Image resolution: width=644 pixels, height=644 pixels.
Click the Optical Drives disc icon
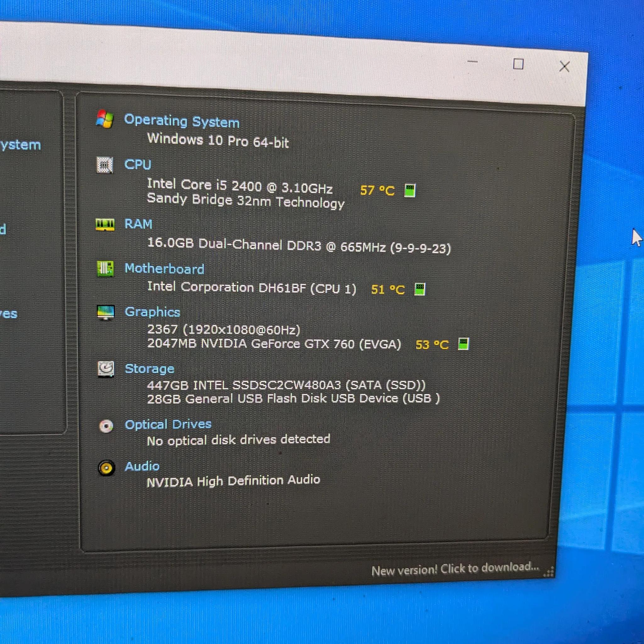point(106,426)
